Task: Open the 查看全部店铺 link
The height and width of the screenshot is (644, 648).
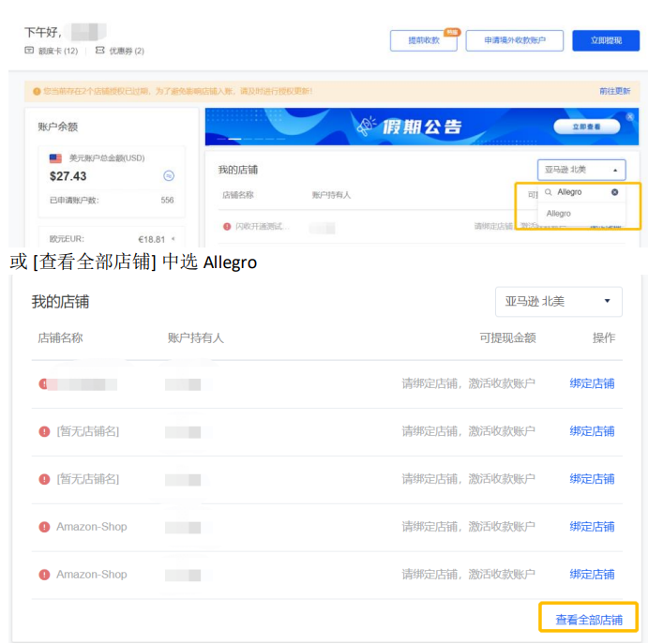Action: (x=589, y=620)
